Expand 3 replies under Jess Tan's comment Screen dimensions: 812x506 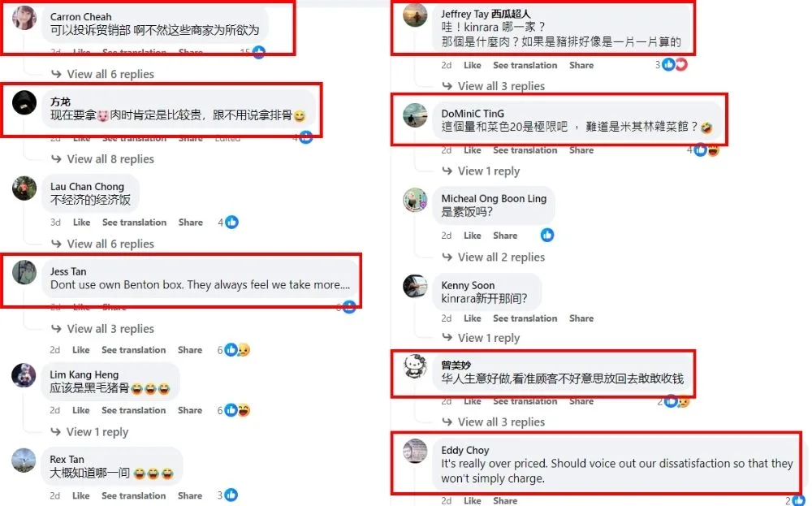(x=102, y=329)
